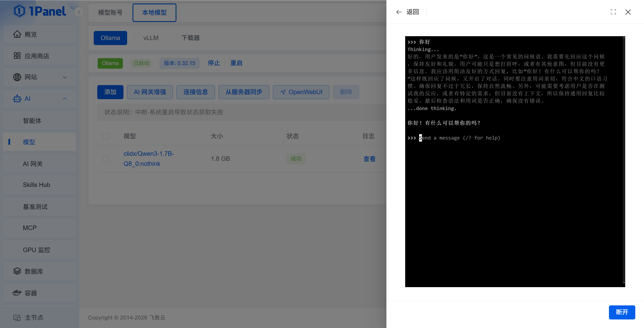Open the clidx/Qwen3-1.7B-Q8_0:nothink model link

tap(149, 159)
